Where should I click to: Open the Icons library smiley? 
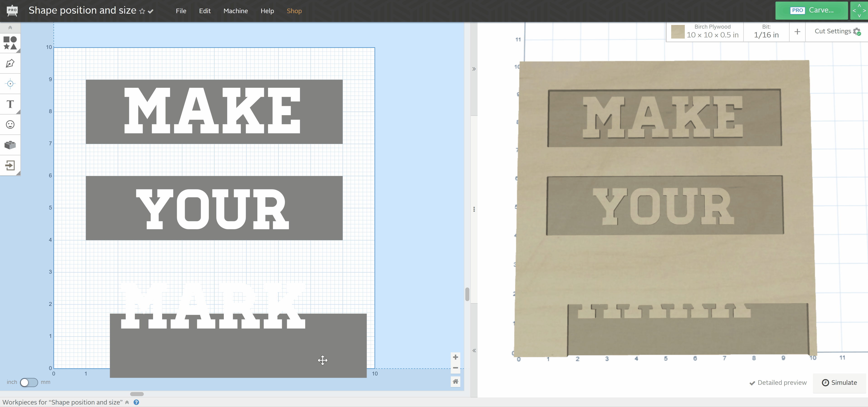pos(10,125)
